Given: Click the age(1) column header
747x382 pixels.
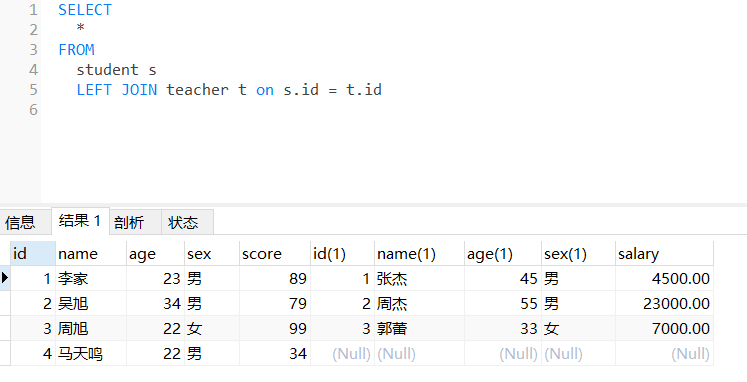Looking at the screenshot, I should [503, 253].
